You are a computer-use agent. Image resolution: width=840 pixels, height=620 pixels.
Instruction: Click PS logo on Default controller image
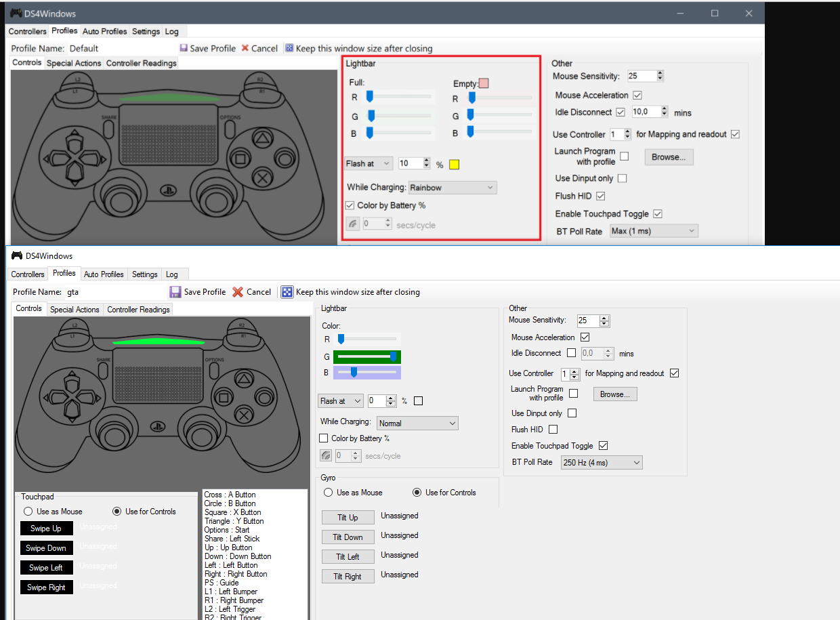[168, 191]
